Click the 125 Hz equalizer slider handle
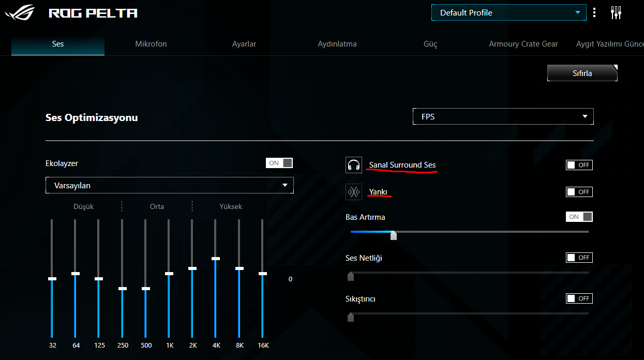 [x=99, y=279]
